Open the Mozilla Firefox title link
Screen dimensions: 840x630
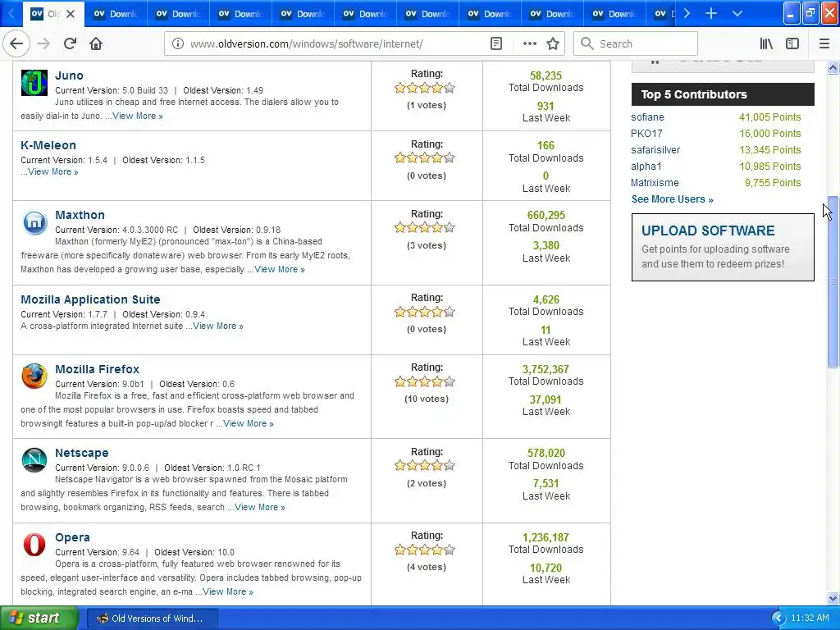97,369
